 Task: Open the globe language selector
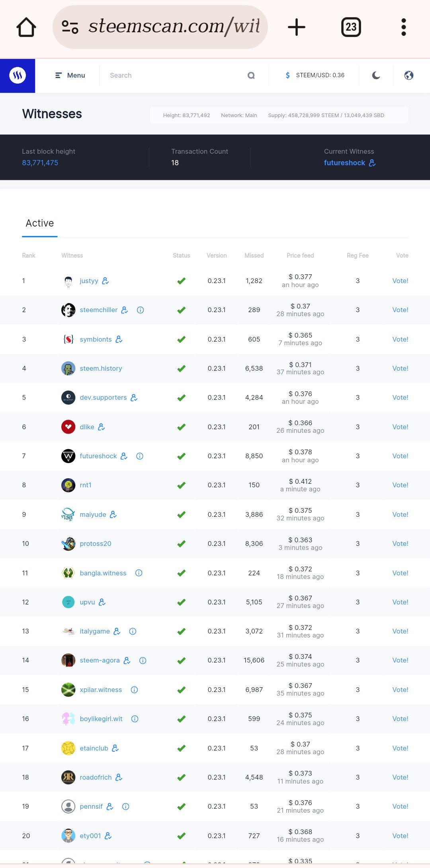click(x=408, y=76)
